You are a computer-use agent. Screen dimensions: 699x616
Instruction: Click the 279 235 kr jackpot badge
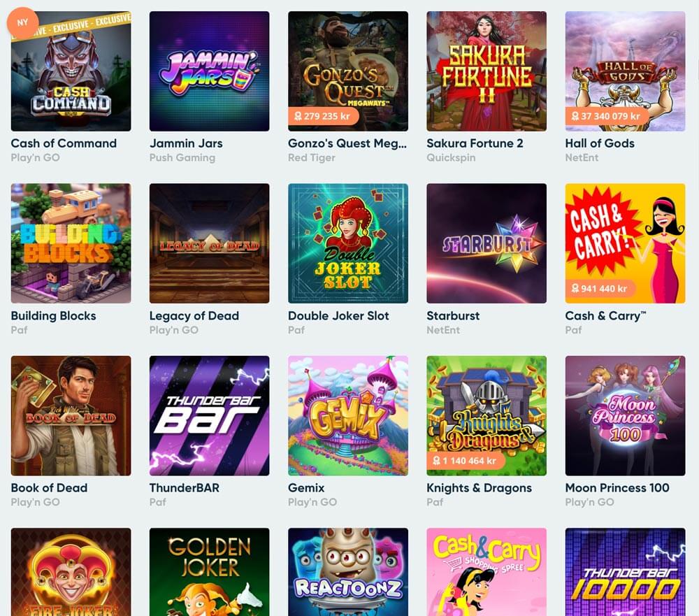pyautogui.click(x=323, y=117)
